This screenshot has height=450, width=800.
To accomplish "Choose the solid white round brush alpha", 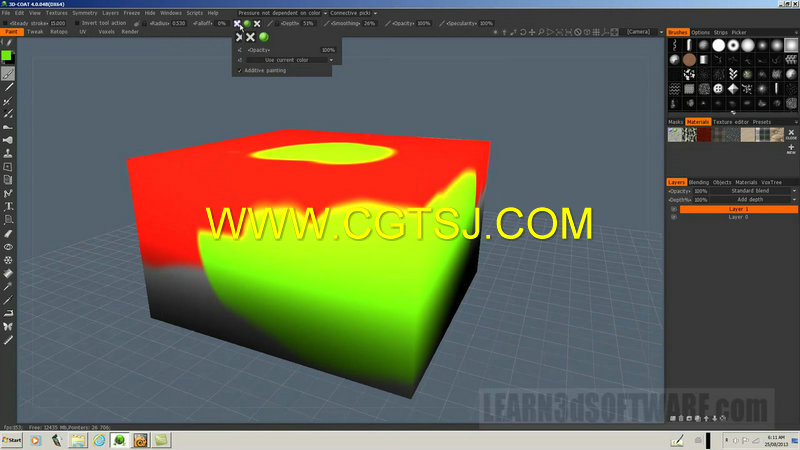I will click(x=718, y=45).
